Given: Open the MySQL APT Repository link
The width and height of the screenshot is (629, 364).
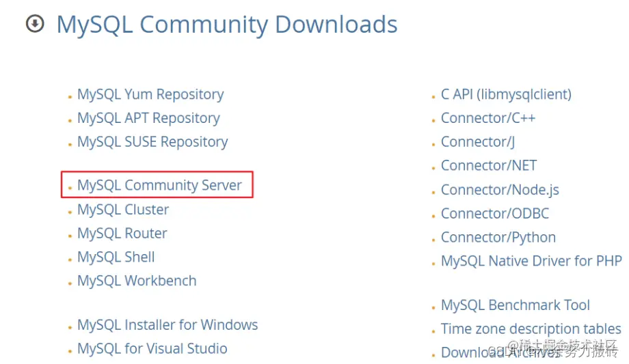Looking at the screenshot, I should (x=148, y=118).
